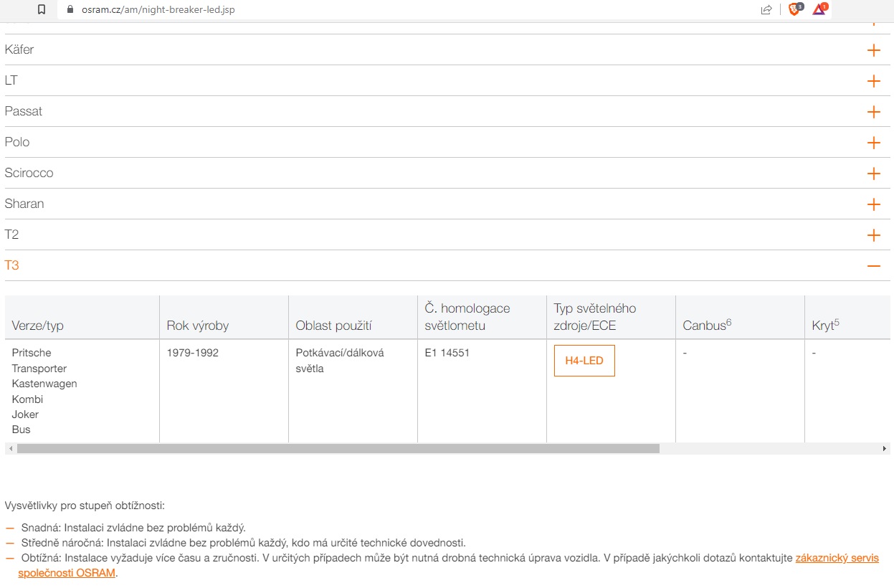Click the orange T3 model label
The width and height of the screenshot is (894, 588).
(11, 265)
